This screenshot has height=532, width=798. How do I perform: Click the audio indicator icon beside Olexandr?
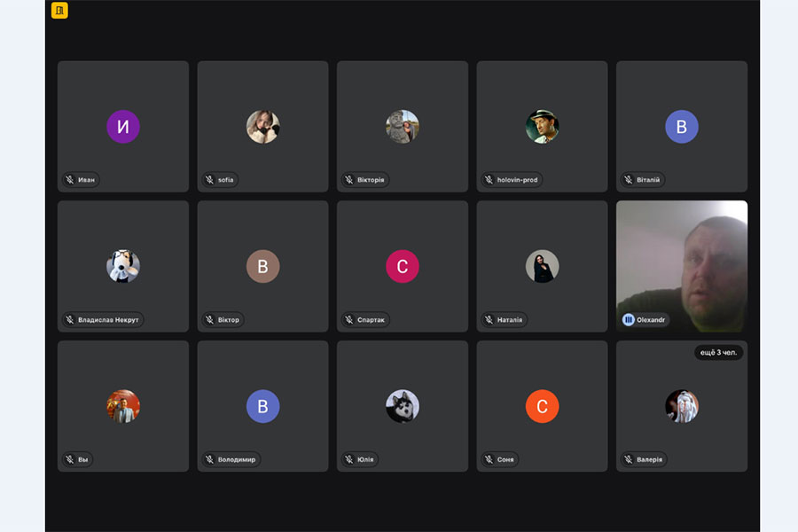point(629,320)
